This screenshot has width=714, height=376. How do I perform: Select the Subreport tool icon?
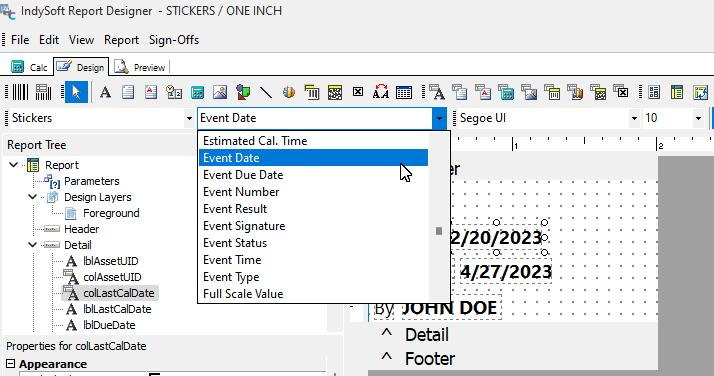pos(677,92)
